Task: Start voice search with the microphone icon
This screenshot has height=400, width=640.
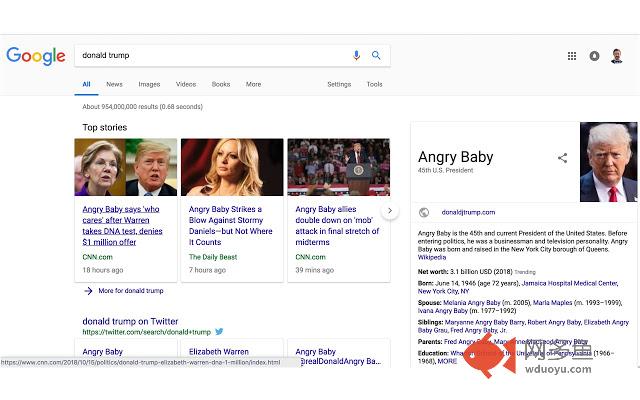Action: pyautogui.click(x=356, y=55)
